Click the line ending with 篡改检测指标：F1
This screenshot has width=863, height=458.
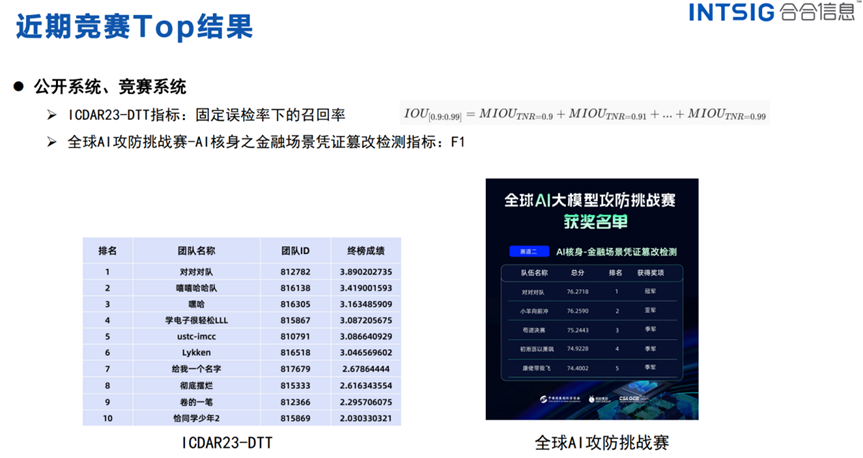click(266, 142)
